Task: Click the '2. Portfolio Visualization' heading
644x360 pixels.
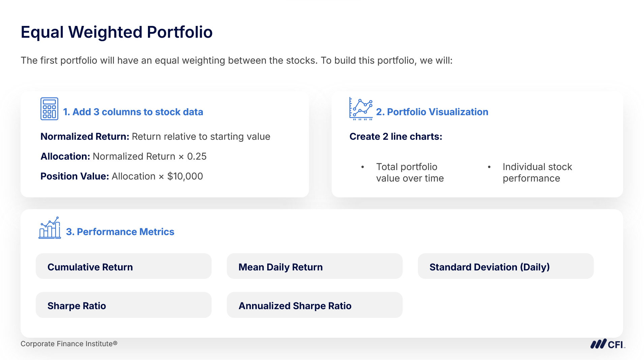Action: [432, 112]
